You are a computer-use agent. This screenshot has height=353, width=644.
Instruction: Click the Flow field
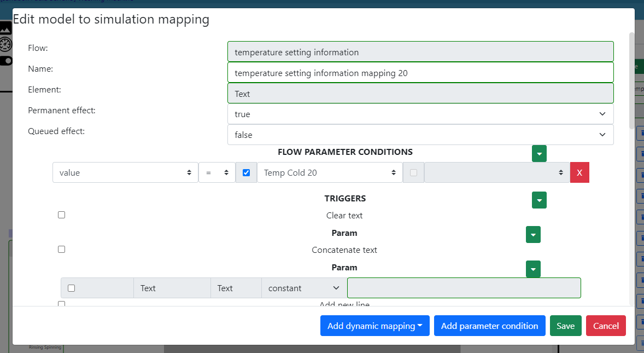[x=420, y=52]
